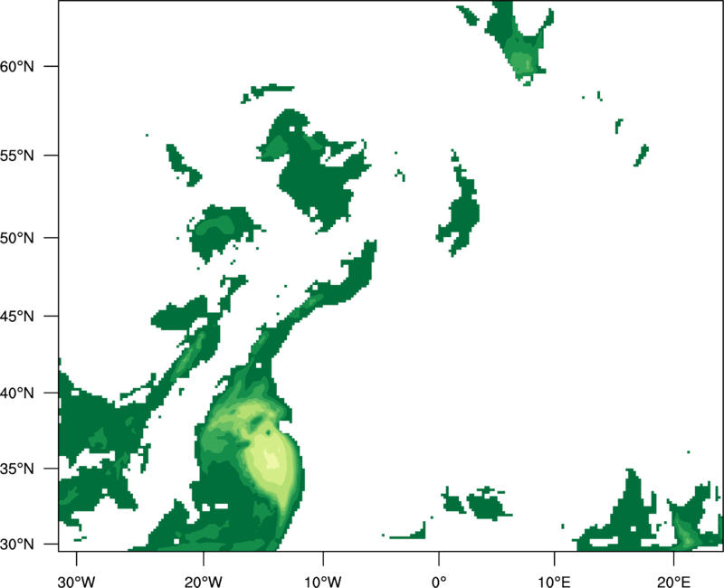This screenshot has height=588, width=724.
Task: Click the 35°N latitude label
Action: pyautogui.click(x=17, y=469)
